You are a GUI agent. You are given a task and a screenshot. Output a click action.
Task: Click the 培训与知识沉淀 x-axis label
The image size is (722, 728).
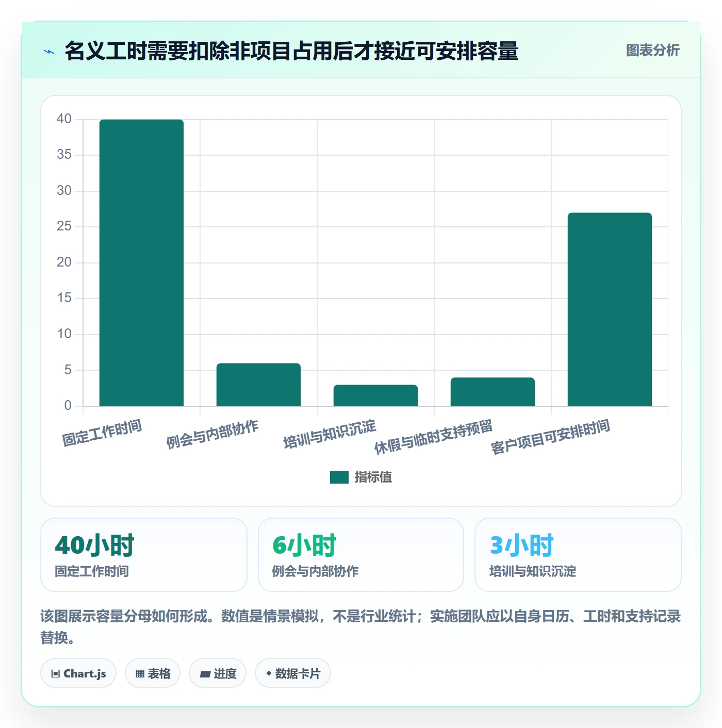[330, 434]
